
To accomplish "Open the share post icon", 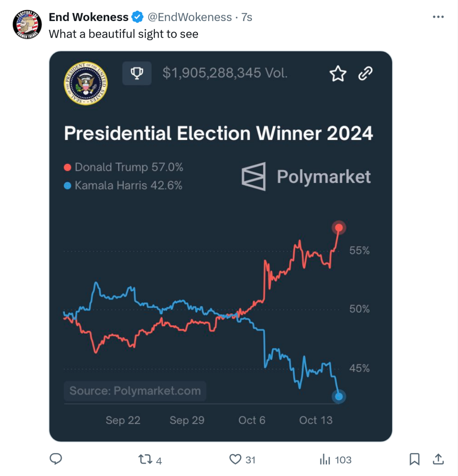I will 438,459.
